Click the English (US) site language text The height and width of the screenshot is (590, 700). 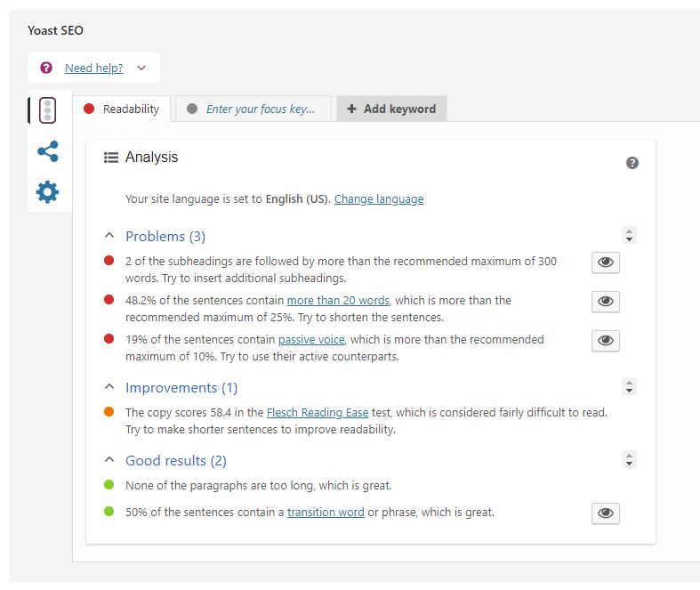[x=297, y=198]
